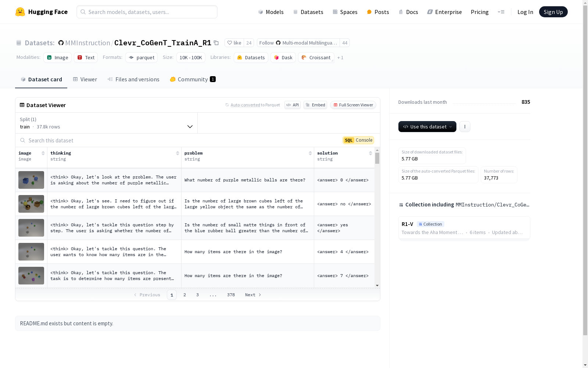Open thumbnail for purple metallic balls row
The image size is (588, 368).
click(x=31, y=180)
